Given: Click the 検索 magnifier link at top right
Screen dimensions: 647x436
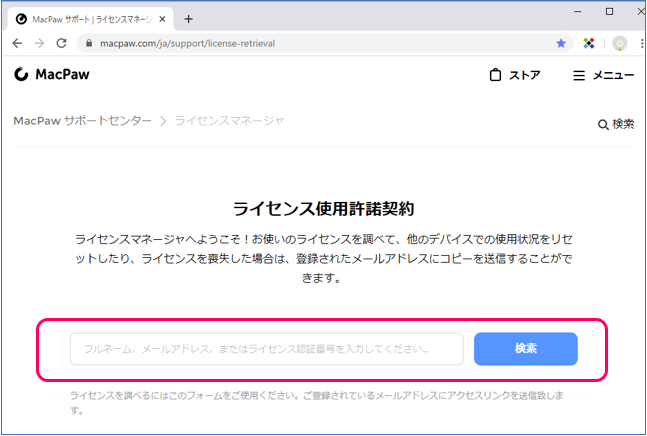Looking at the screenshot, I should click(616, 124).
